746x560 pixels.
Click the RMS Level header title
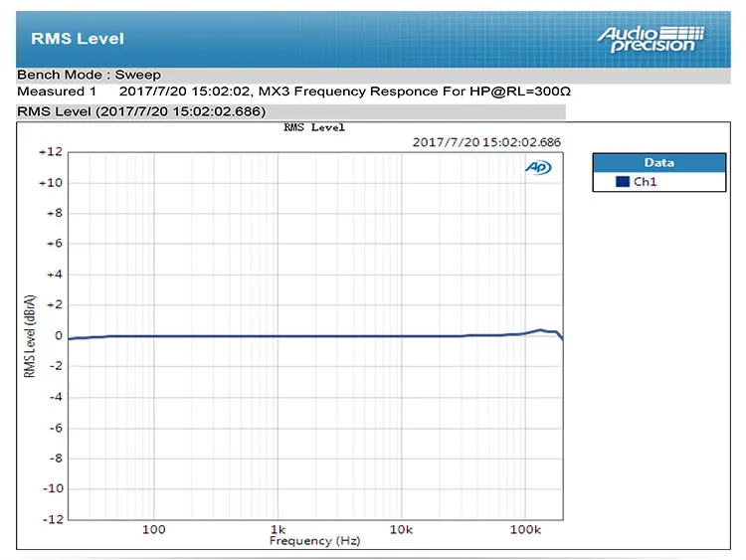(x=78, y=39)
